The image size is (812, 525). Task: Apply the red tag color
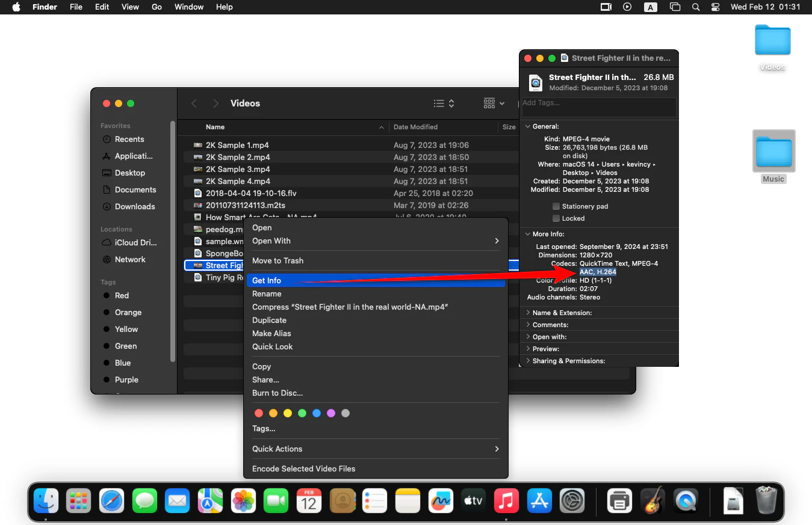coord(259,413)
